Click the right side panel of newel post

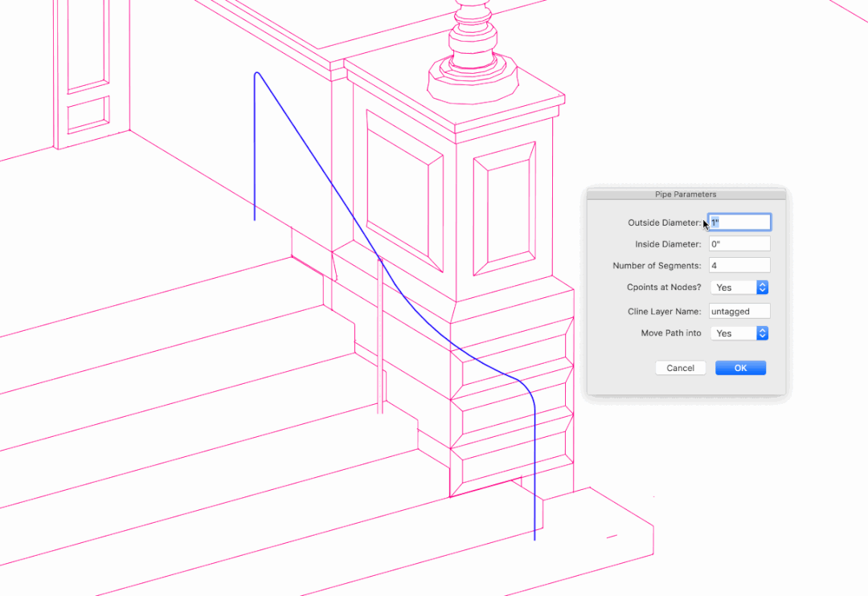(504, 208)
